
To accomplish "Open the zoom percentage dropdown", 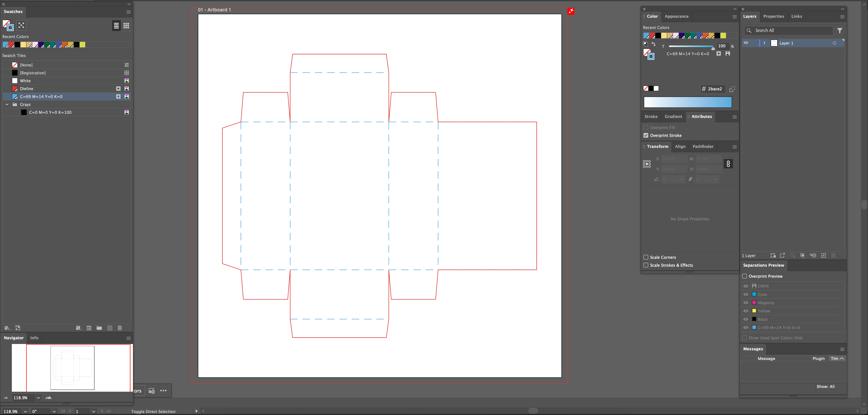I will coord(38,397).
